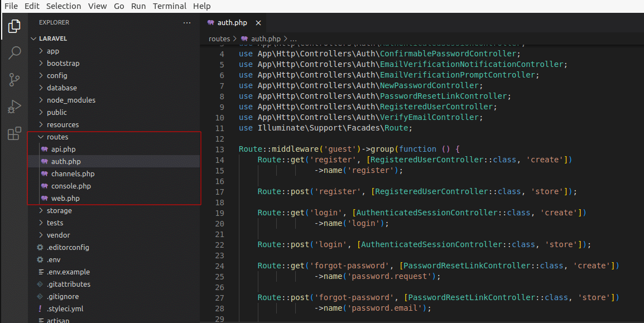644x323 pixels.
Task: Open Run and Debug view icon
Action: pos(15,107)
